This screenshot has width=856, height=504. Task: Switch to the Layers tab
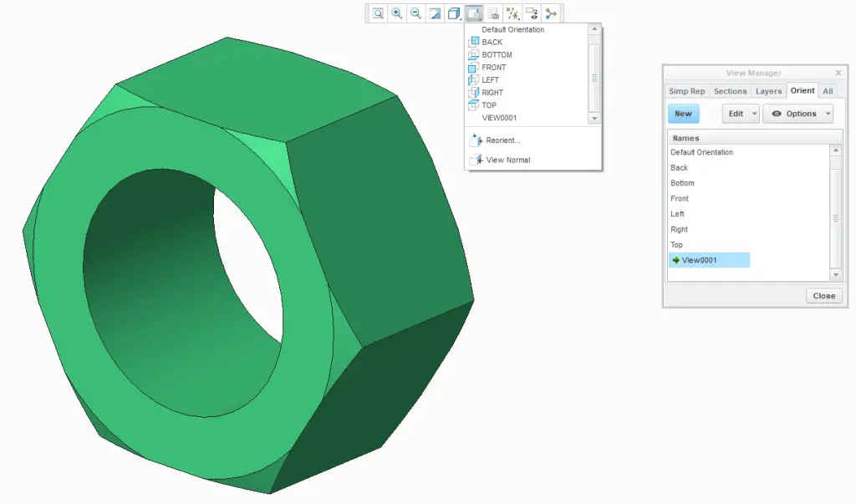[x=768, y=90]
